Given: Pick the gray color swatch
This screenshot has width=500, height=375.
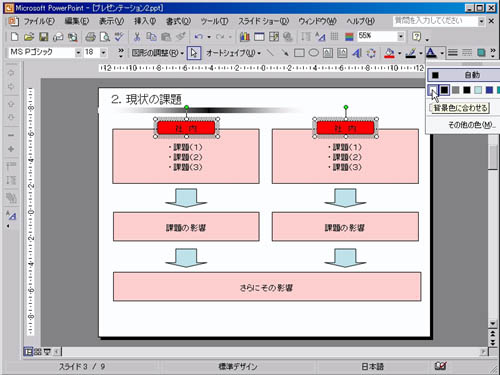Looking at the screenshot, I should coord(455,90).
